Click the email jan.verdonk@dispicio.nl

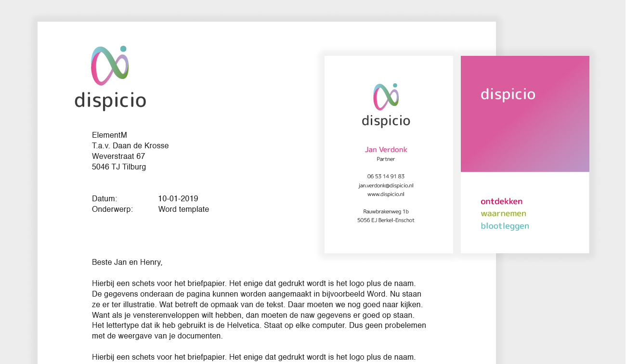pyautogui.click(x=386, y=185)
